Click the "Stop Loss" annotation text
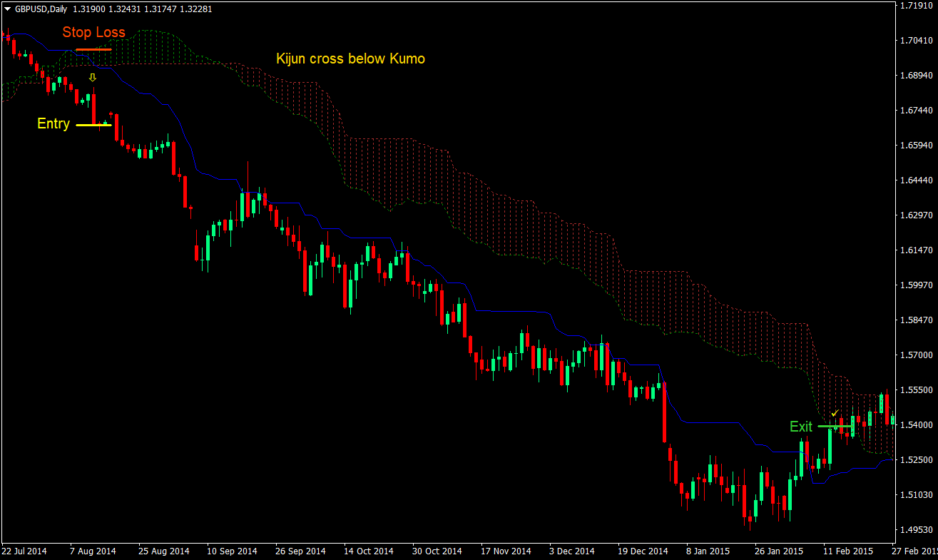 93,32
